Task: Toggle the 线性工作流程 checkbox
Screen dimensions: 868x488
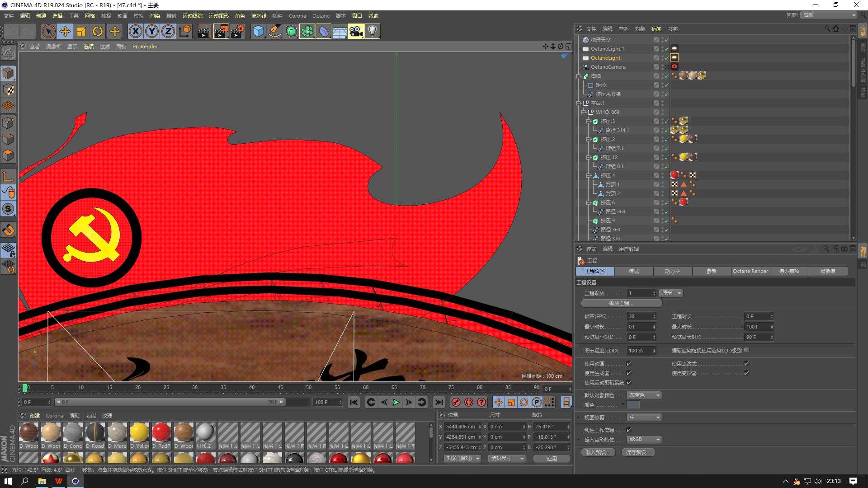Action: pos(629,430)
